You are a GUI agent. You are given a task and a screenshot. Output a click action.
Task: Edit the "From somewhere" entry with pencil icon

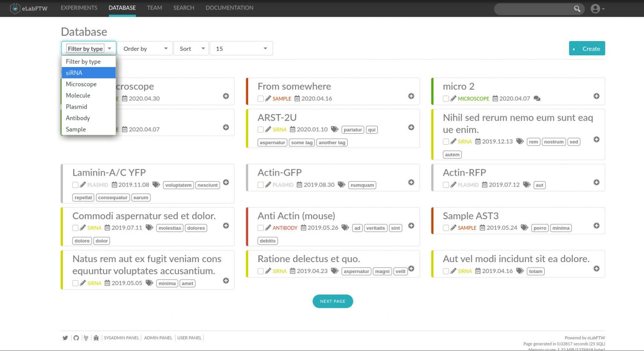tap(268, 99)
